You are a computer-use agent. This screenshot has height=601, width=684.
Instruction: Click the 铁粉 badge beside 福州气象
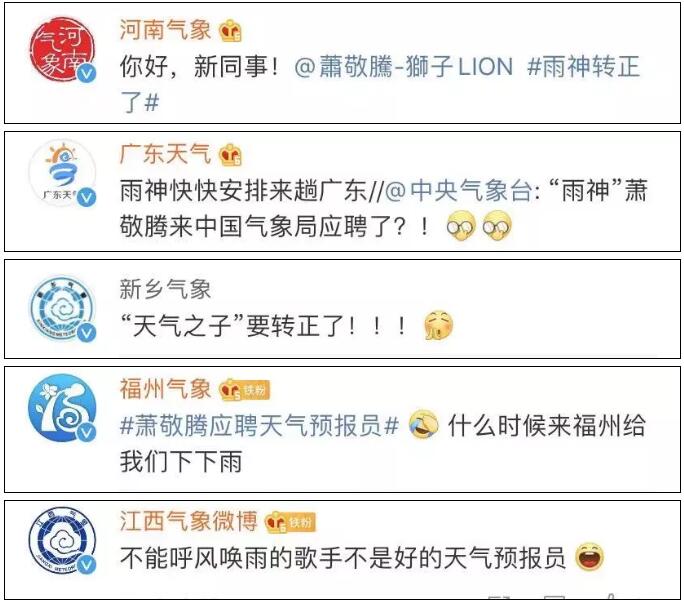[256, 389]
